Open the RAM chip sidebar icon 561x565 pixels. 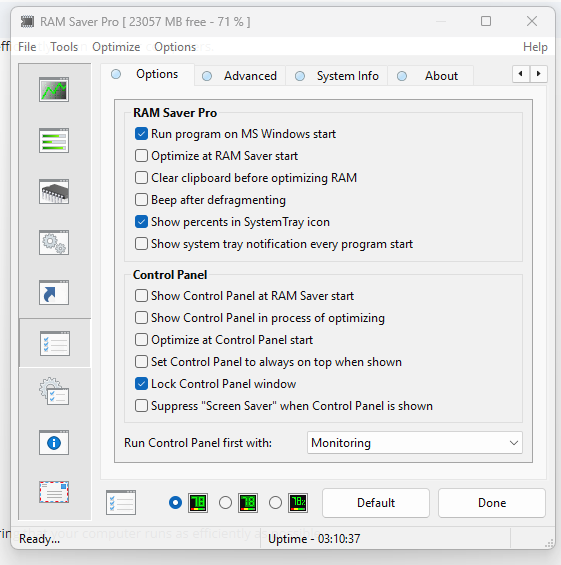coord(54,191)
